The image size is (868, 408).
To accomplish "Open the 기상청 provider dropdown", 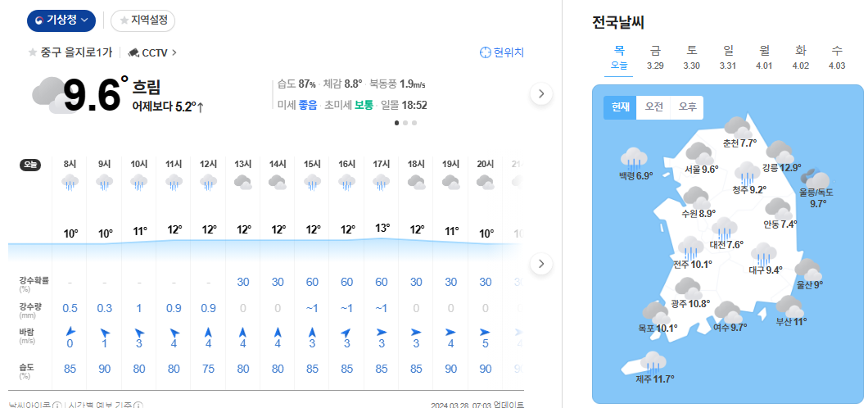I will click(61, 20).
